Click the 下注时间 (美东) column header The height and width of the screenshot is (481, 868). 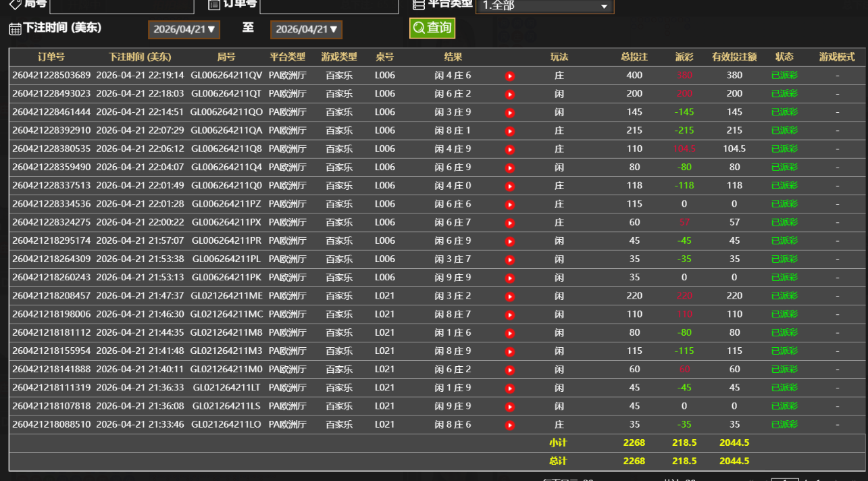pyautogui.click(x=140, y=57)
